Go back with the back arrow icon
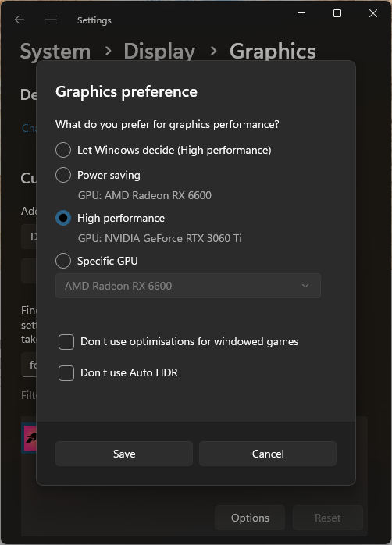 click(20, 20)
